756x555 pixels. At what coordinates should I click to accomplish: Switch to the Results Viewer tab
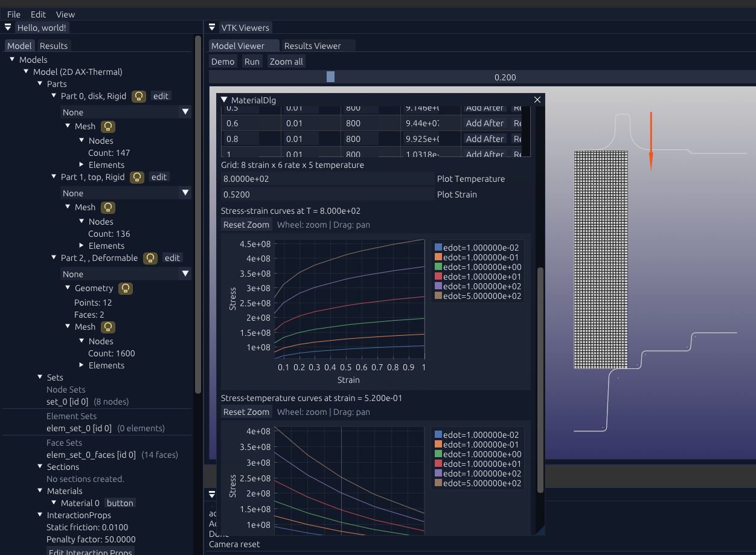point(313,46)
